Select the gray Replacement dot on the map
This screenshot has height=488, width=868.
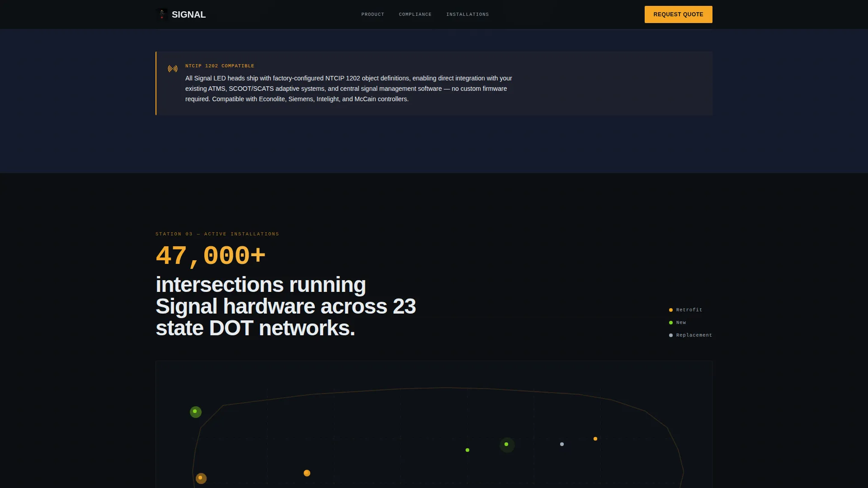562,444
